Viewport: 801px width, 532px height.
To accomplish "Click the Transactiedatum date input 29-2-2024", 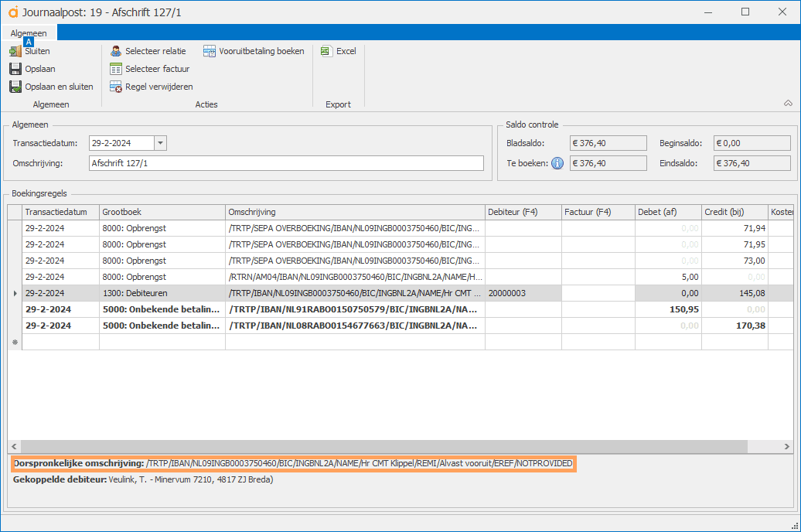I will point(121,143).
